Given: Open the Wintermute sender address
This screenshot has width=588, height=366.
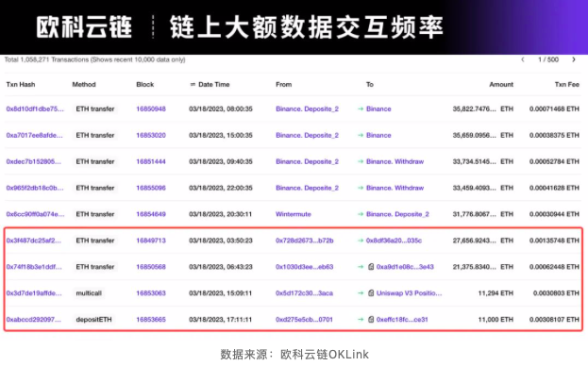Looking at the screenshot, I should click(x=294, y=214).
